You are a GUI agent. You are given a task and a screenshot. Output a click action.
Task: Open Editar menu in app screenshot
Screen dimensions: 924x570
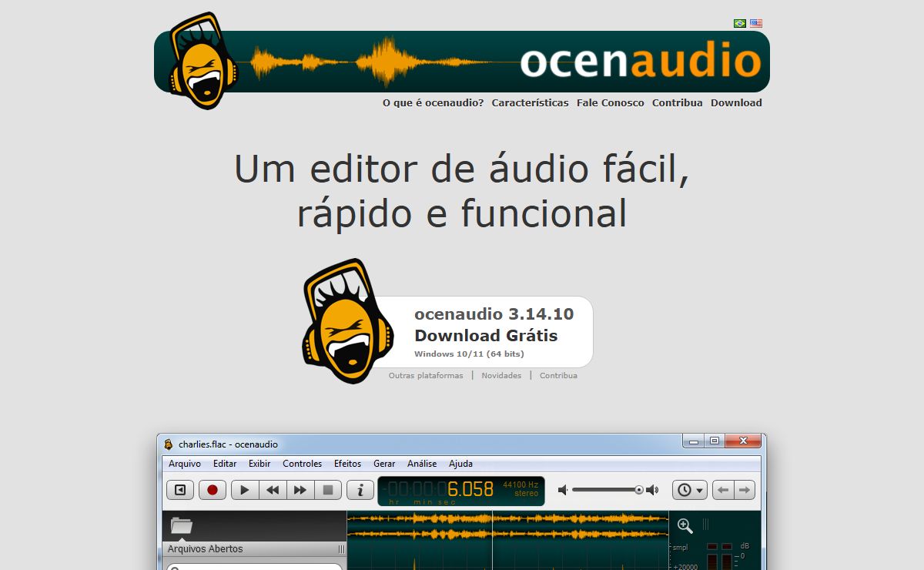click(x=225, y=464)
